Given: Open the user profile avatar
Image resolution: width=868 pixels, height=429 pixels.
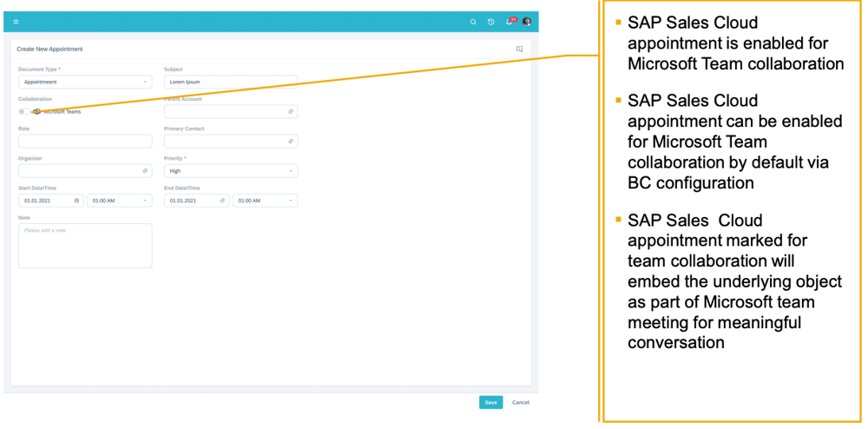Looking at the screenshot, I should (x=527, y=22).
